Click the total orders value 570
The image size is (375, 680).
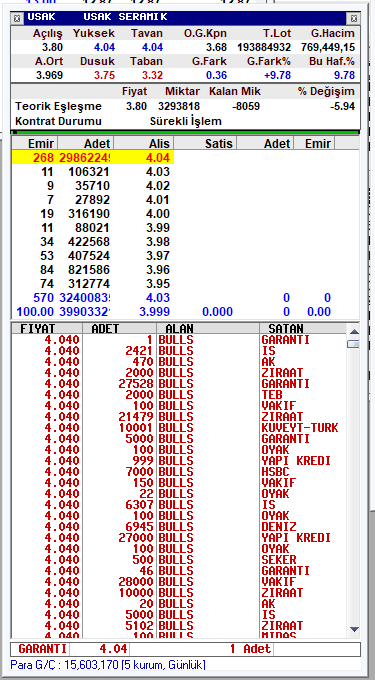pos(43,298)
